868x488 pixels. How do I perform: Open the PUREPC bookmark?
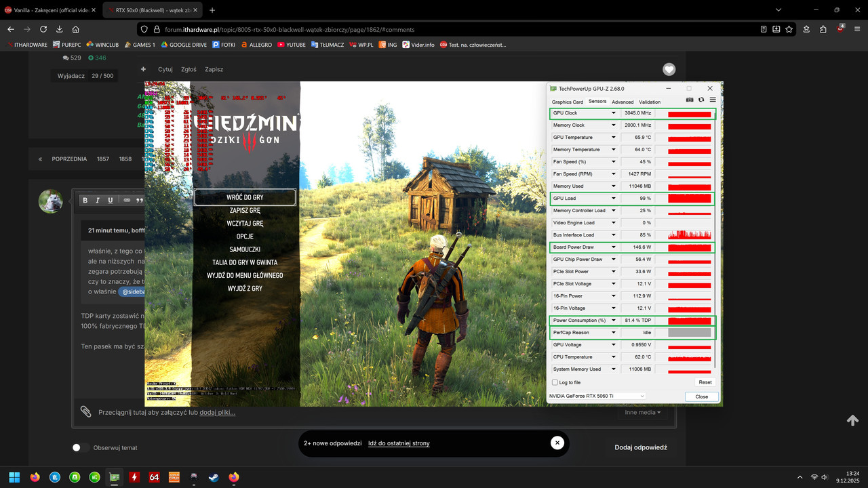[66, 45]
